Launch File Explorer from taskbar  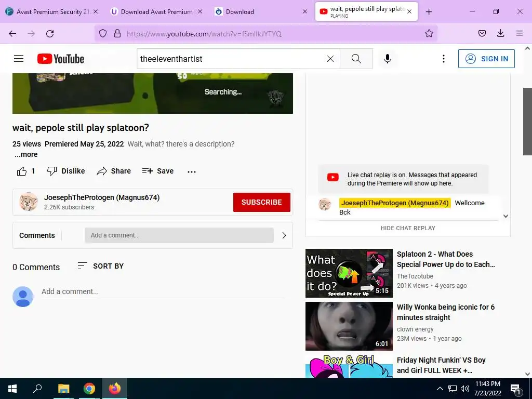click(x=63, y=389)
